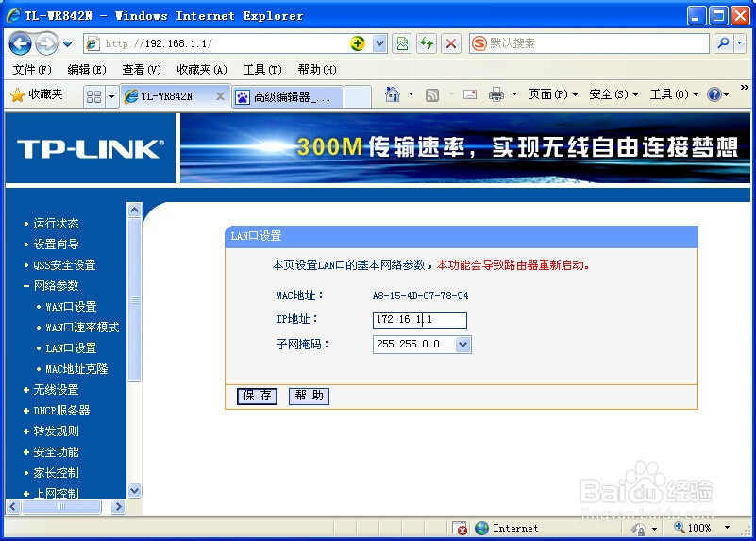Click the Sogou search box

pos(589,43)
